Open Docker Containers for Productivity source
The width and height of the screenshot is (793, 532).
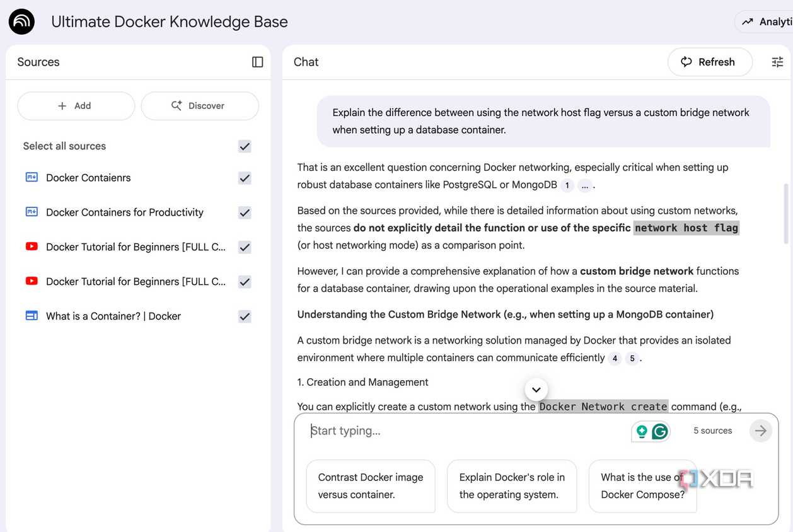pyautogui.click(x=125, y=212)
